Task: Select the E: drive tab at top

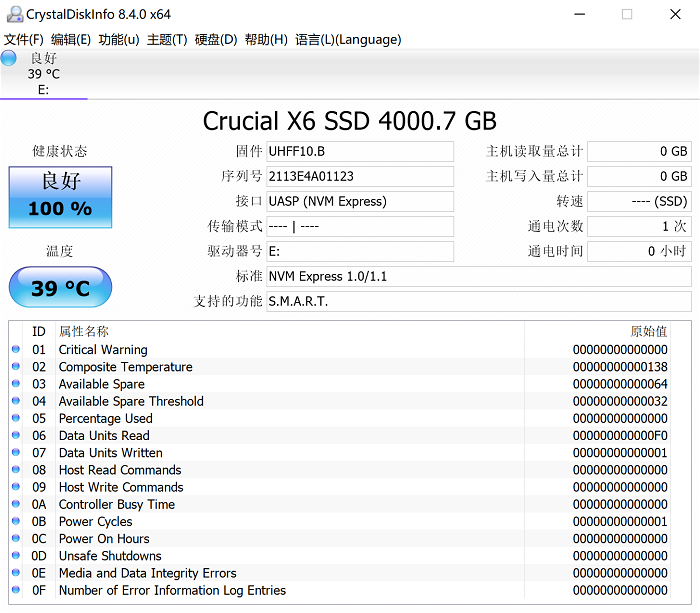Action: (x=43, y=74)
